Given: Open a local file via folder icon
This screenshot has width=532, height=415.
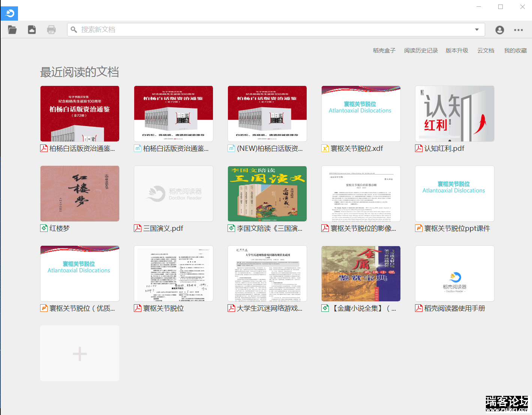Looking at the screenshot, I should pyautogui.click(x=12, y=30).
